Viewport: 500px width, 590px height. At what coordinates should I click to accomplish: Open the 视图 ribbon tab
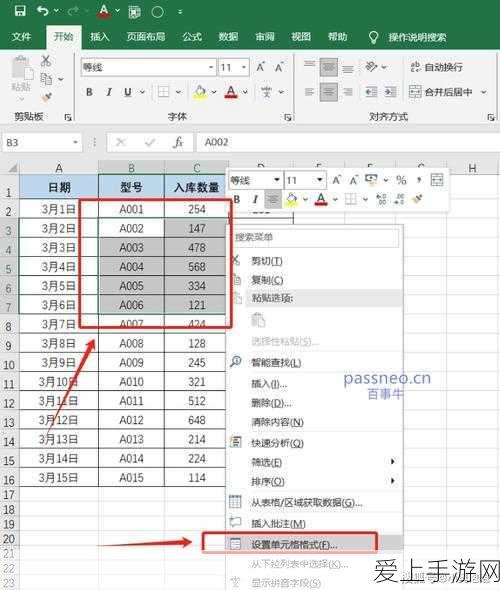pyautogui.click(x=301, y=37)
